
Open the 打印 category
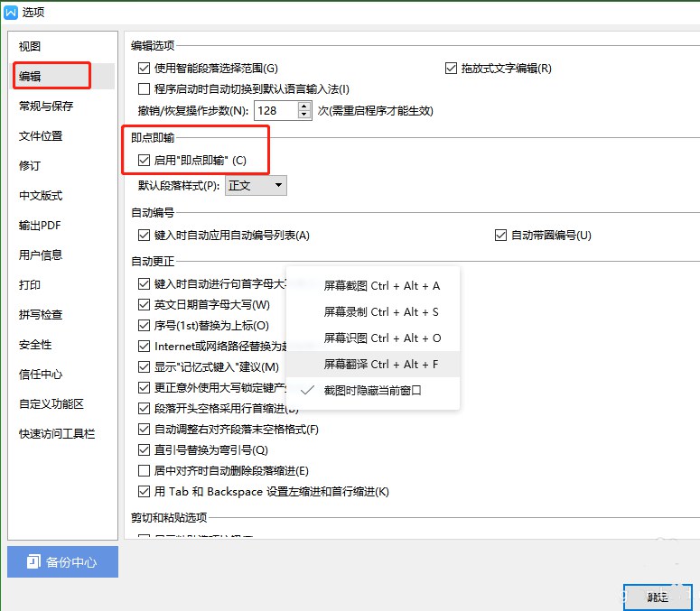pyautogui.click(x=30, y=285)
